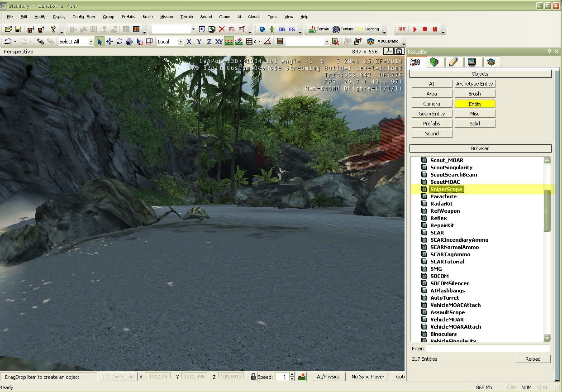Select the Rotate object tool

(x=119, y=42)
